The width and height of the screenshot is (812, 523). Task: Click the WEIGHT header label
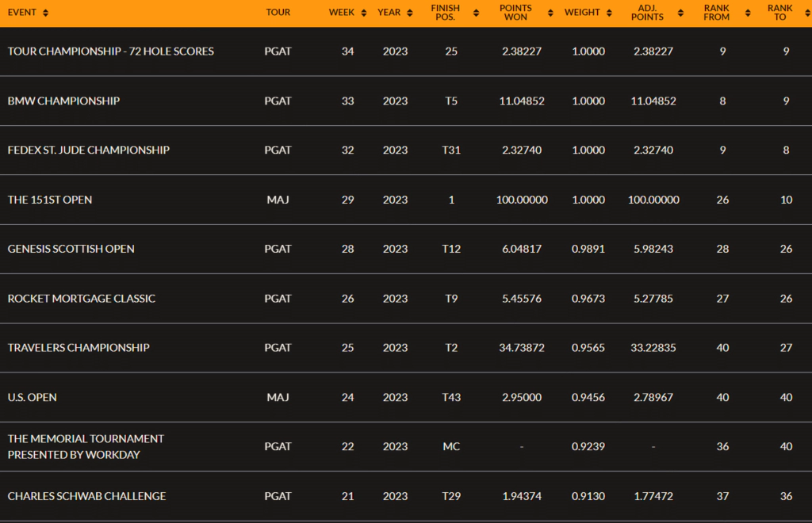(x=582, y=13)
